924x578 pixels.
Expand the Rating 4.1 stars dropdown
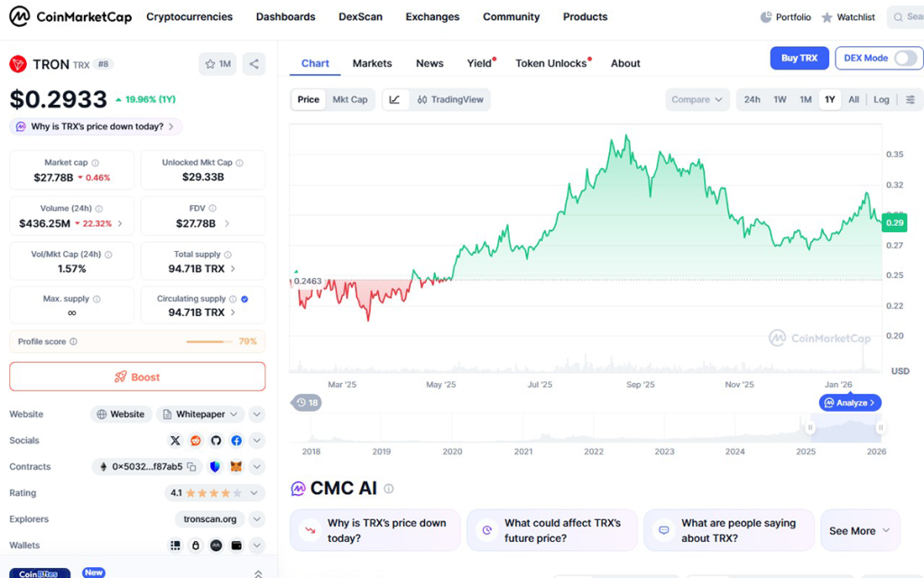[x=214, y=493]
